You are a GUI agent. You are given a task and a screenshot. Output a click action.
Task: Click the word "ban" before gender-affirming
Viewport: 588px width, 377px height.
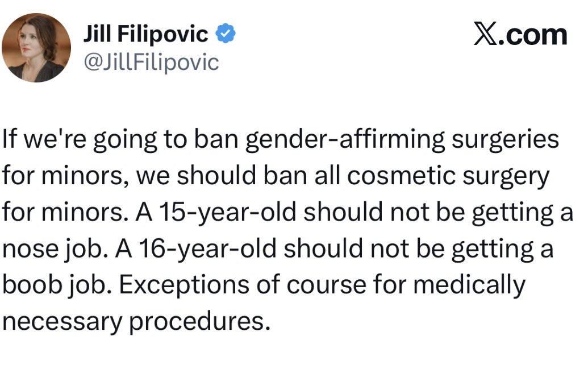pos(224,140)
